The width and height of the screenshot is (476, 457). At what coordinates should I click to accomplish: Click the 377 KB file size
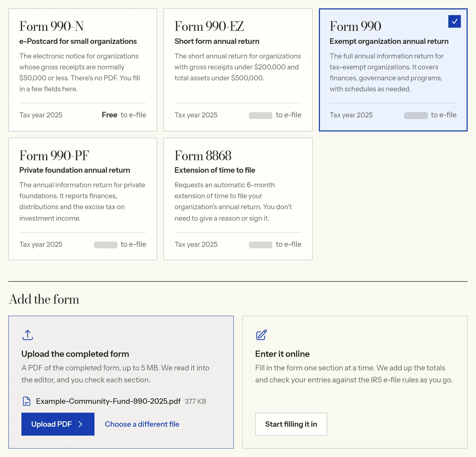tap(195, 401)
